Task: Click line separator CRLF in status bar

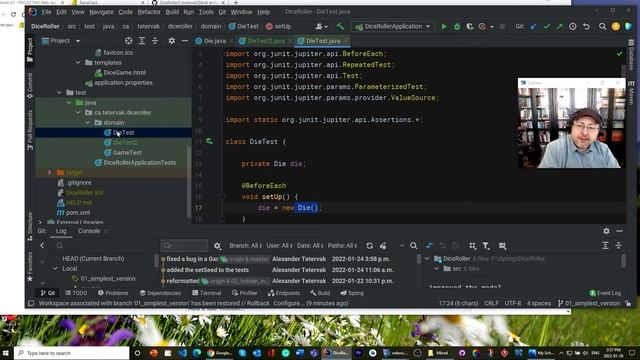Action: 491,303
